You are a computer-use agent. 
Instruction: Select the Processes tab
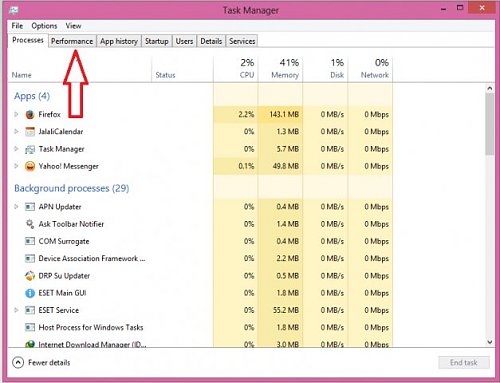tap(28, 40)
